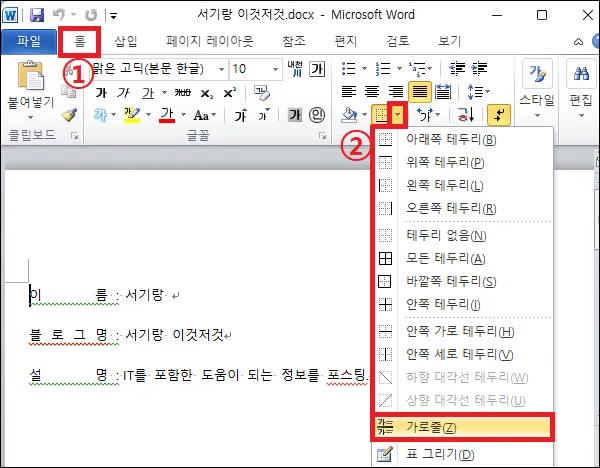
Task: Switch to the 검토 tab
Action: tap(398, 41)
